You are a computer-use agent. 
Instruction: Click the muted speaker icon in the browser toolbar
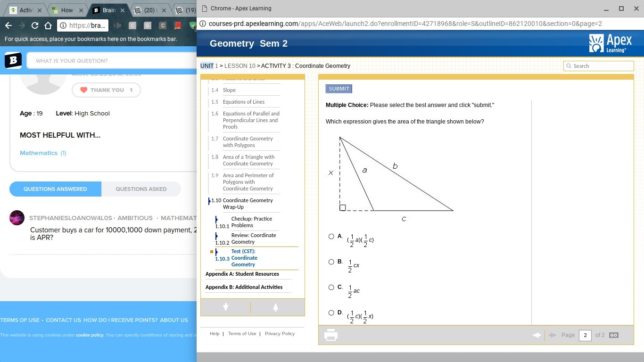pyautogui.click(x=118, y=25)
